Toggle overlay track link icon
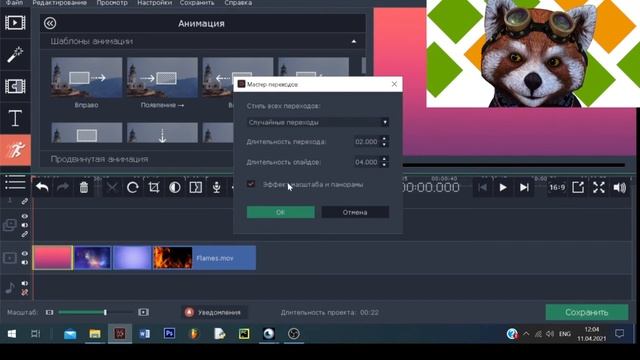The image size is (640, 360). tap(25, 234)
